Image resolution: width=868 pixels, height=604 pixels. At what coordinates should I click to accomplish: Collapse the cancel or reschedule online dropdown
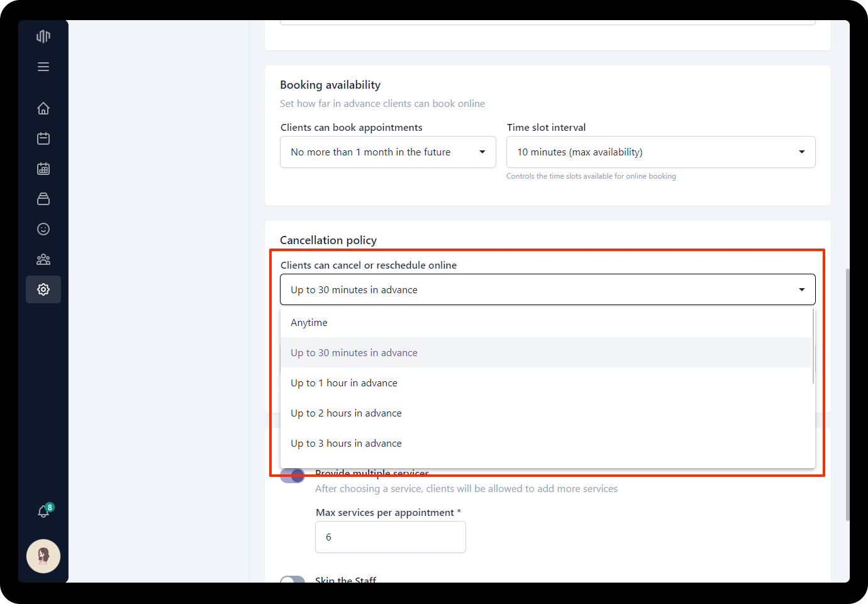[x=547, y=290]
